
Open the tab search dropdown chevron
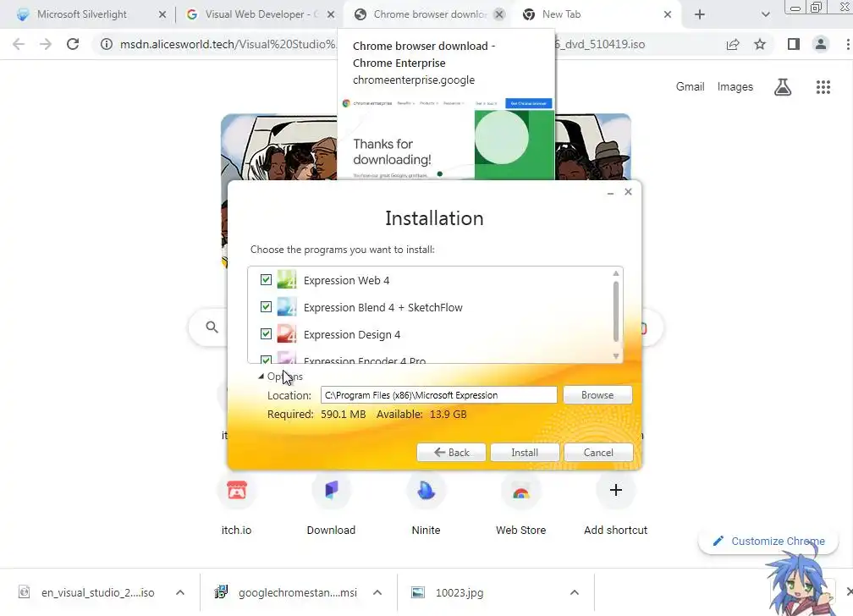tap(765, 14)
